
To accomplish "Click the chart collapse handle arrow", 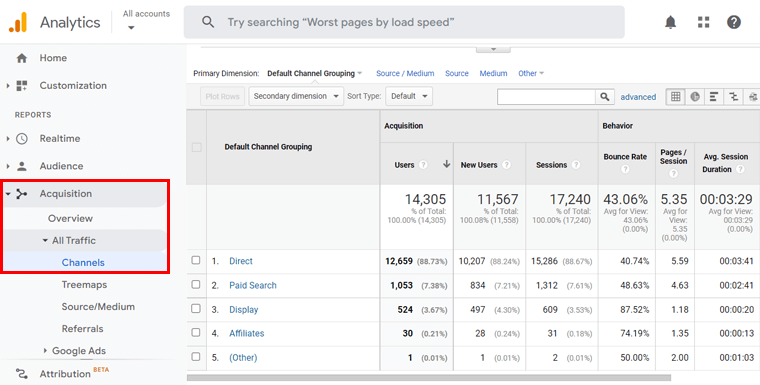I will [493, 49].
